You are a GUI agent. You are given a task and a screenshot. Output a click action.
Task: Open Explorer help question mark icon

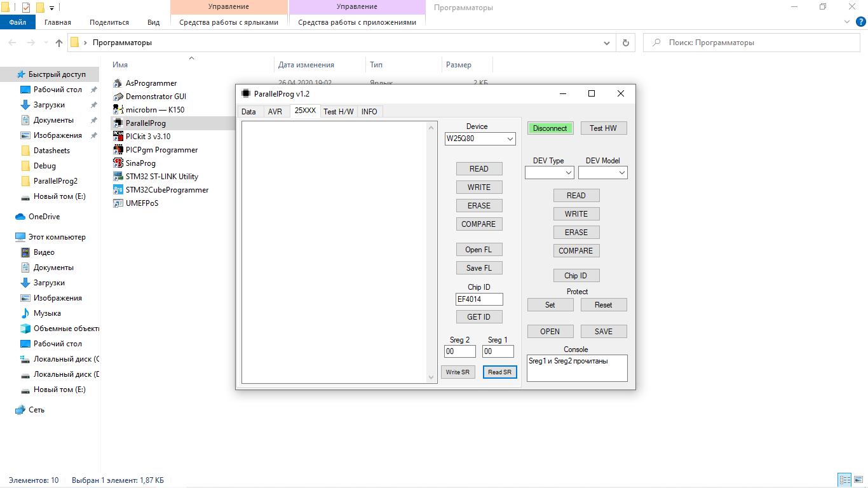click(860, 22)
